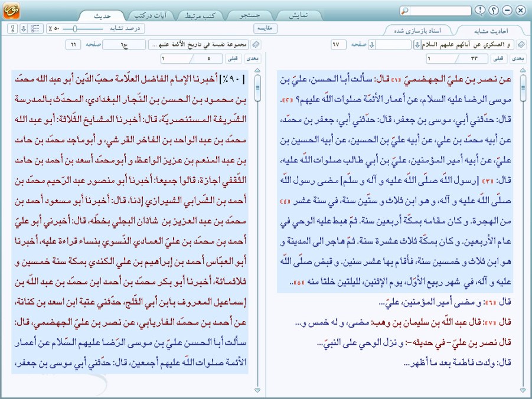
Task: Click قبلی (previous) in the right pane
Action: [x=498, y=58]
